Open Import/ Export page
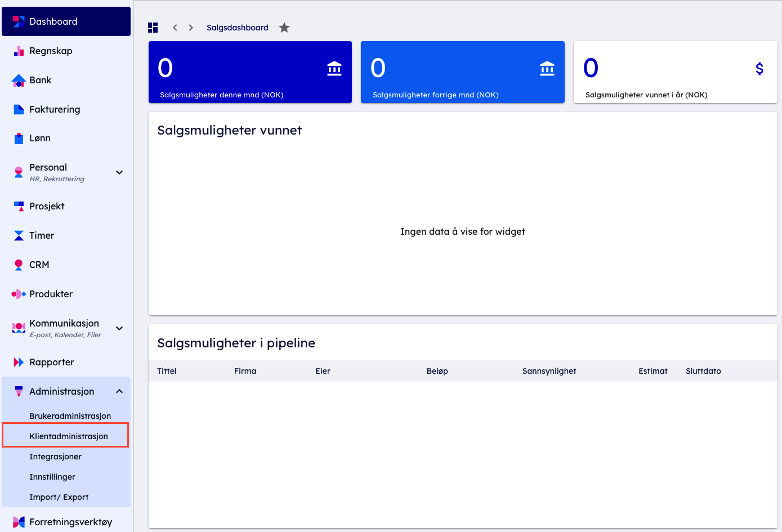Screen dimensions: 782x532 tap(59, 497)
